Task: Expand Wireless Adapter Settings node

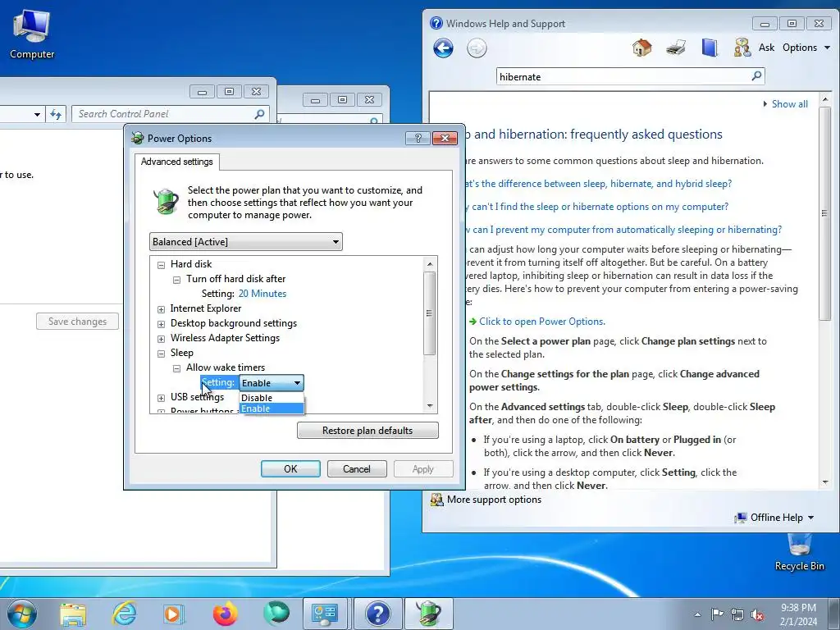Action: tap(162, 339)
